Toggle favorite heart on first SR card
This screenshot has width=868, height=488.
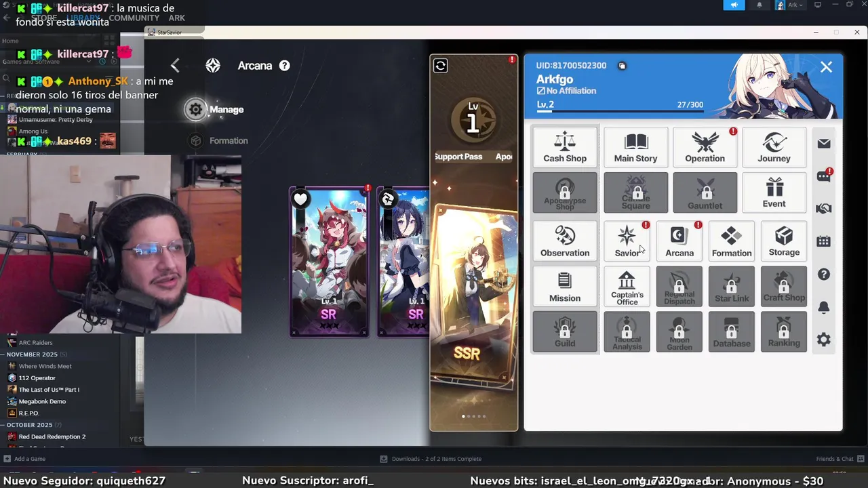pyautogui.click(x=300, y=199)
